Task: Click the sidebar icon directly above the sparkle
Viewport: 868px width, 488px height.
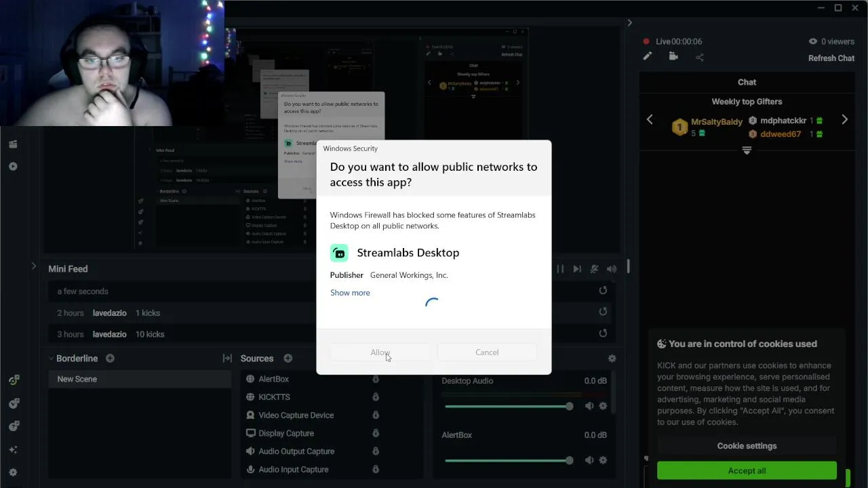Action: point(13,426)
